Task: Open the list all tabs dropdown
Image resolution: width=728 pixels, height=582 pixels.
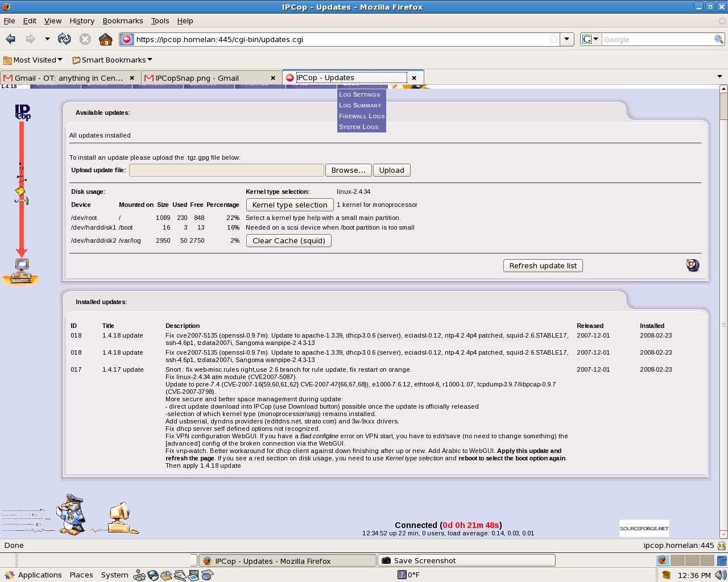Action: 719,77
